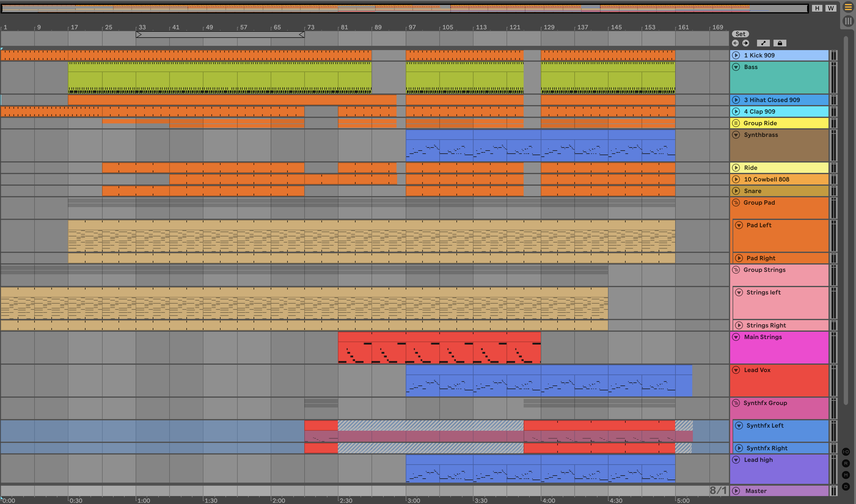Click the Lock Envelopes padlock icon
The width and height of the screenshot is (856, 504).
tap(780, 43)
